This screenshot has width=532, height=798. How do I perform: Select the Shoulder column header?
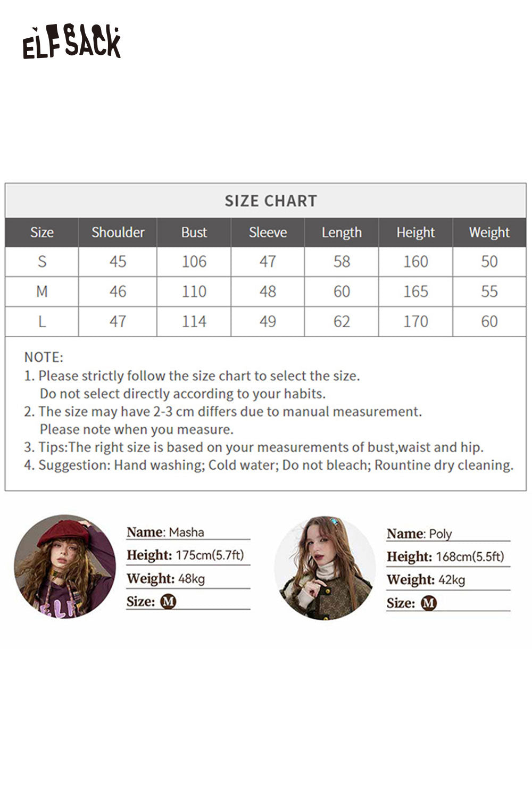(118, 232)
